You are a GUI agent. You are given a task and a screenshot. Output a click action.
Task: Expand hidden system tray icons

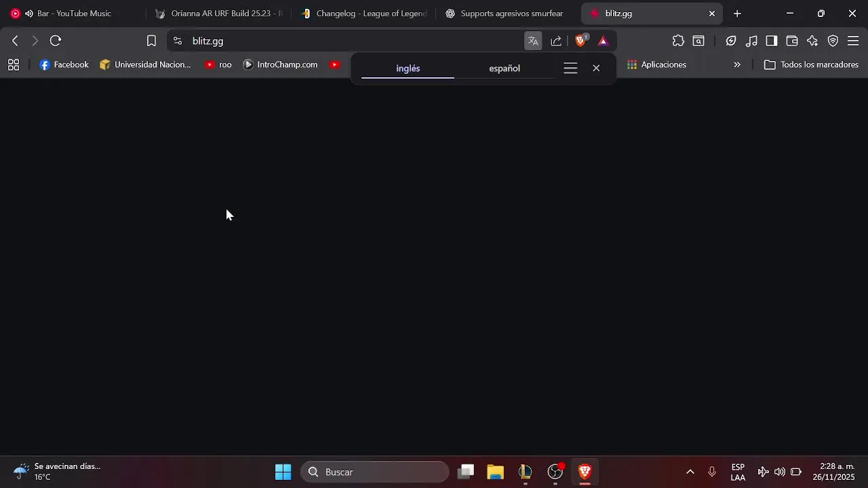point(690,472)
